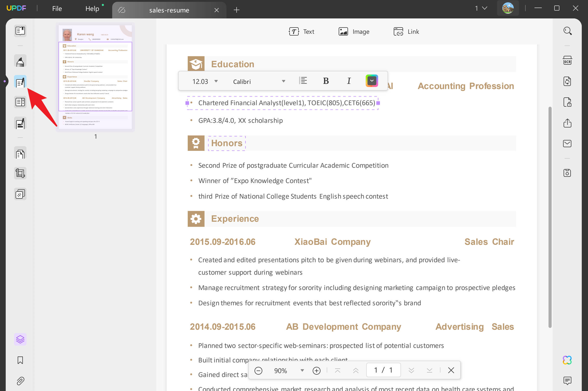The width and height of the screenshot is (588, 391).
Task: Open the Organize Pages tool
Action: [20, 153]
